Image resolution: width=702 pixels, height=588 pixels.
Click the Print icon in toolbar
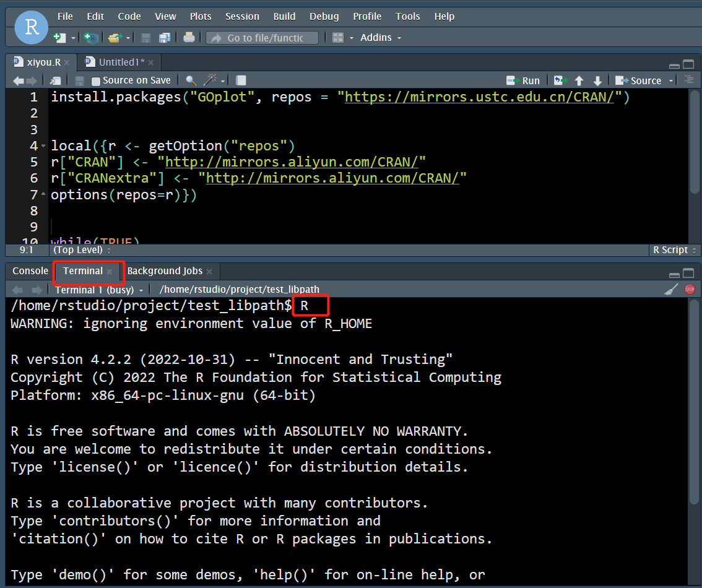[189, 38]
